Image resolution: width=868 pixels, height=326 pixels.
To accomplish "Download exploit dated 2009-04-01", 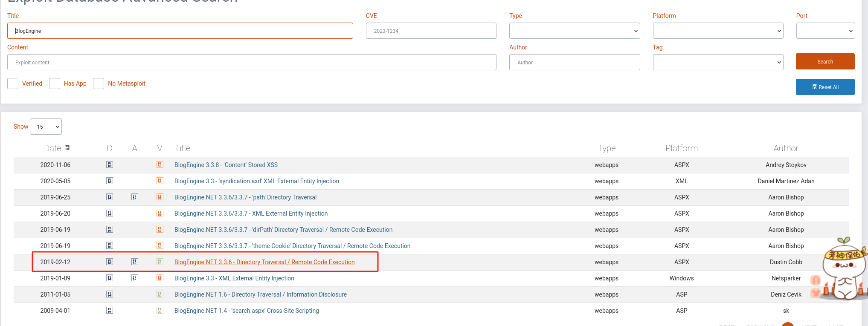I will pyautogui.click(x=110, y=311).
